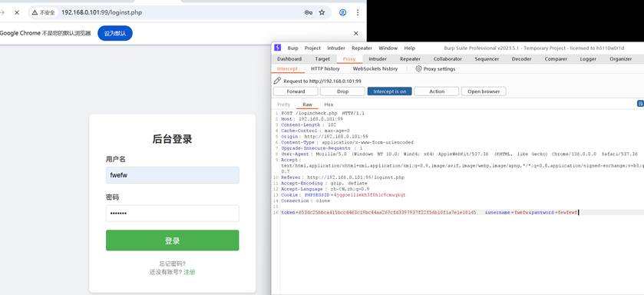The height and width of the screenshot is (295, 644).
Task: Switch to the Collaborator tab
Action: tap(447, 58)
